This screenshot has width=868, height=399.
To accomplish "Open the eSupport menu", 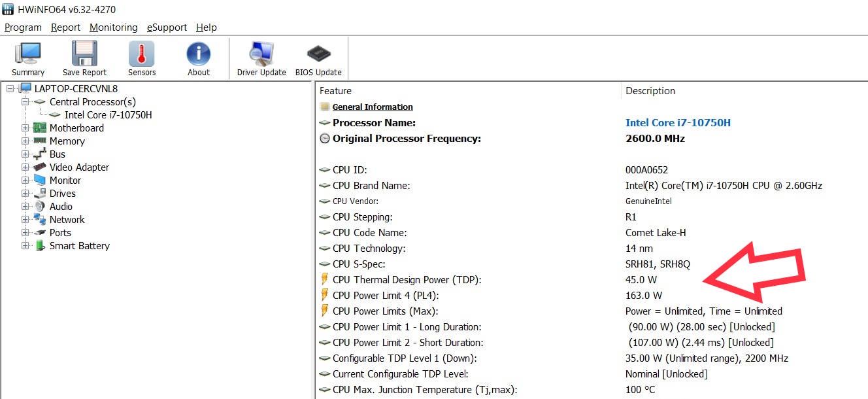I will [167, 27].
